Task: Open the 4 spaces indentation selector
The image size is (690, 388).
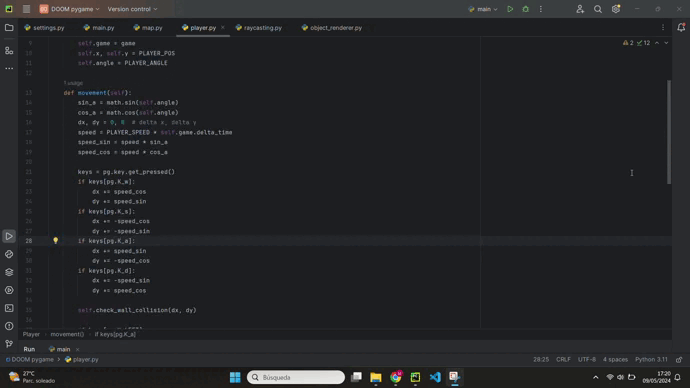Action: pyautogui.click(x=615, y=359)
